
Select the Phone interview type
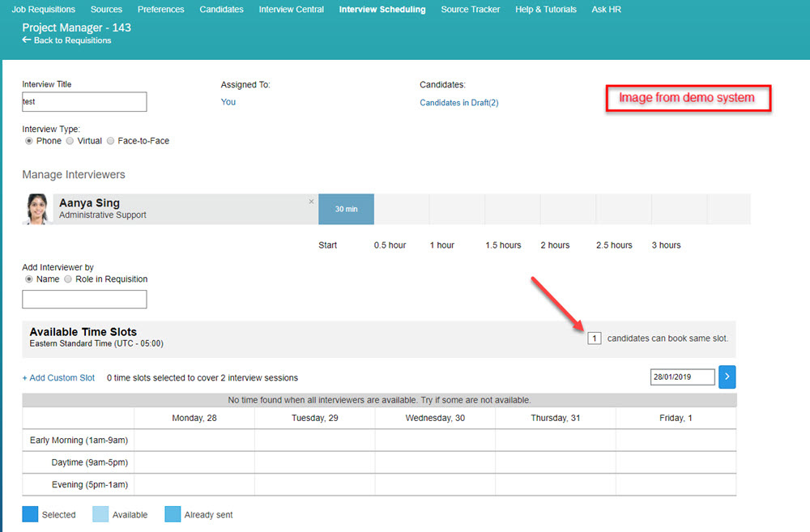point(29,141)
